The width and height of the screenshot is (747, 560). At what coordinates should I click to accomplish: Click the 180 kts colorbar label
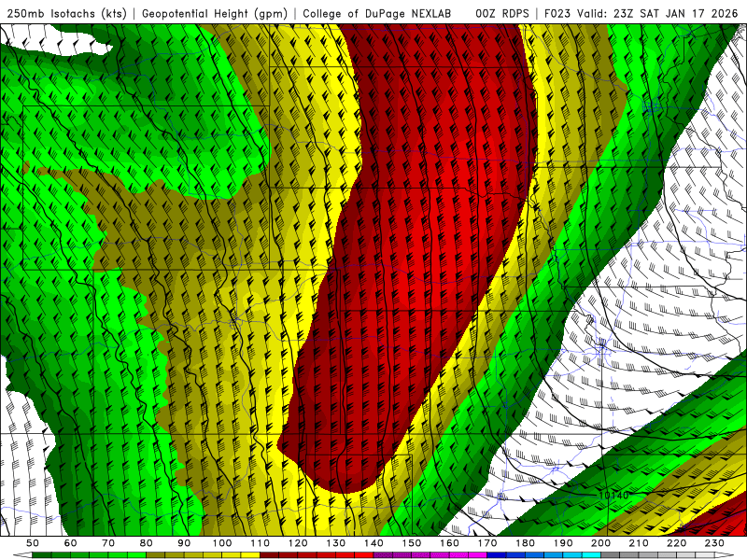[x=525, y=543]
